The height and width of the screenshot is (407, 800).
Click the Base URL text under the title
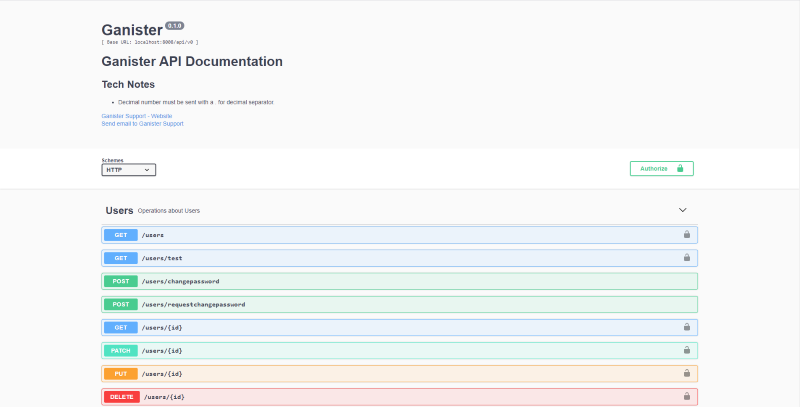coord(150,42)
